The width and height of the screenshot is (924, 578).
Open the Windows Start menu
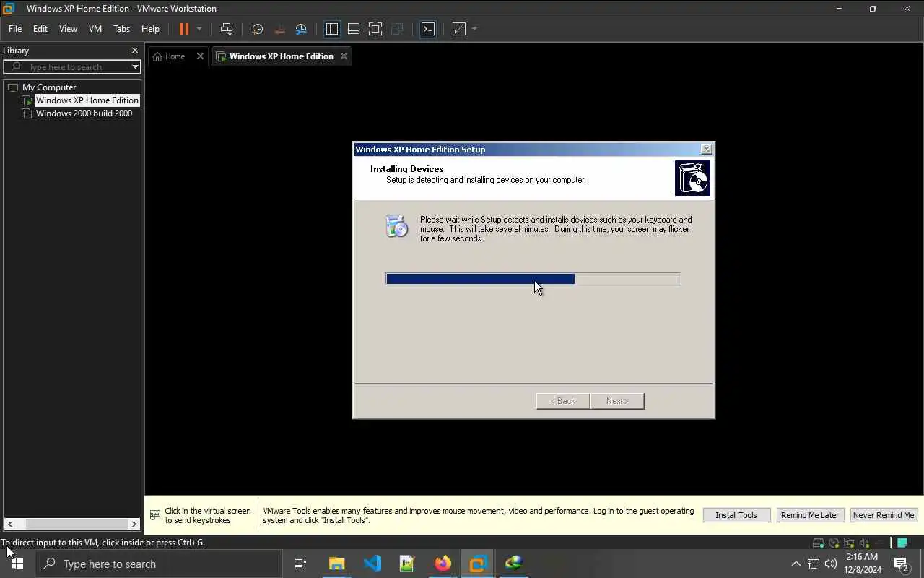17,564
